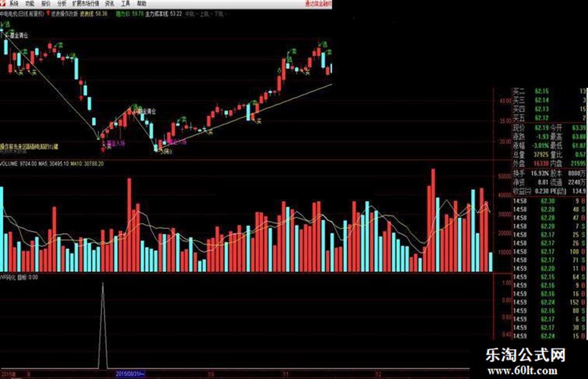The image size is (588, 379).
Task: Click the 换手 16.93% value
Action: click(x=540, y=174)
